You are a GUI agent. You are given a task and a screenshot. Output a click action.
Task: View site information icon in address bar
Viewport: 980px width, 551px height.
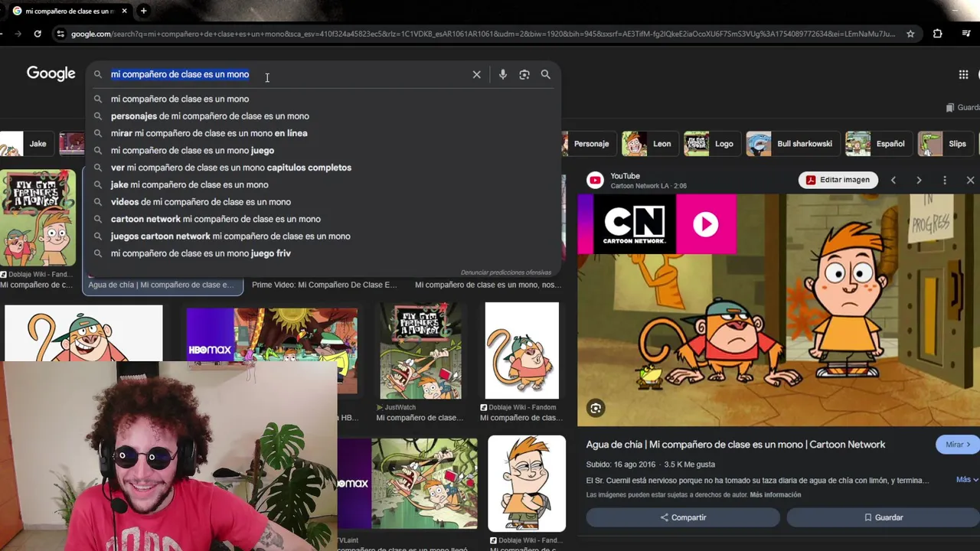(60, 34)
